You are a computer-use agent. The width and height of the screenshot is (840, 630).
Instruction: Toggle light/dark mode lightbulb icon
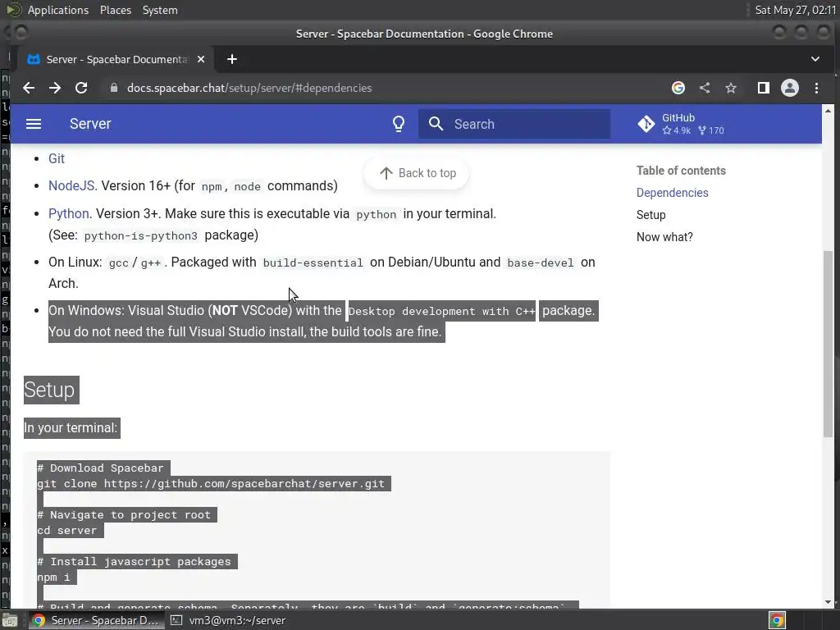399,124
